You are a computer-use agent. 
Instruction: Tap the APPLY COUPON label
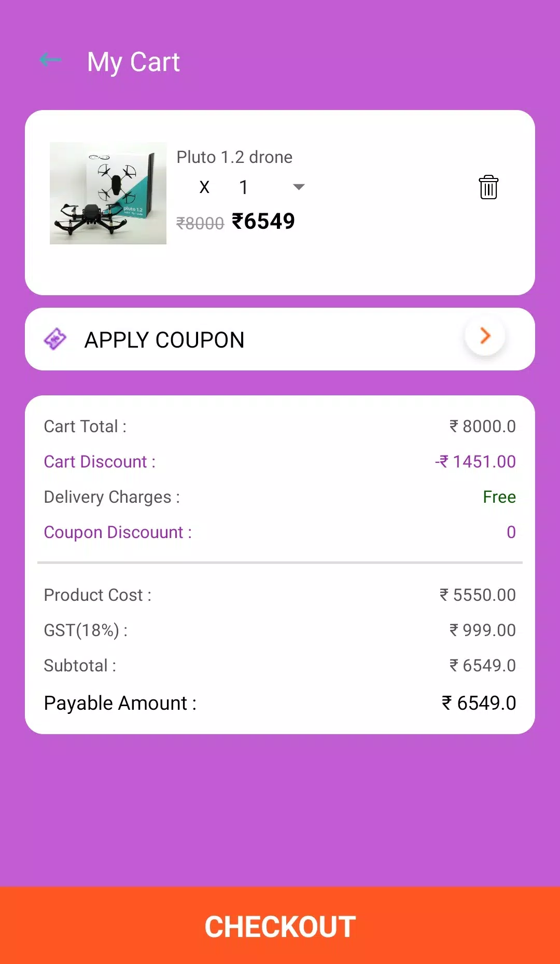coord(164,340)
